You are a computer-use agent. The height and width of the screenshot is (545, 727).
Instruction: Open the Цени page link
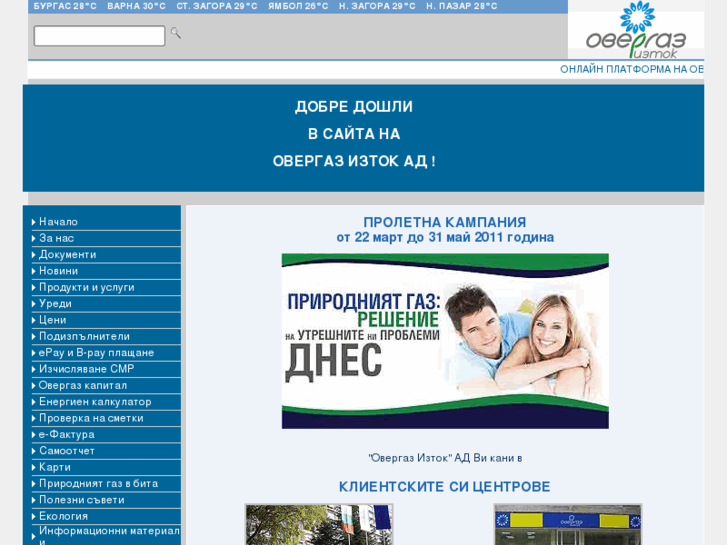pos(52,320)
